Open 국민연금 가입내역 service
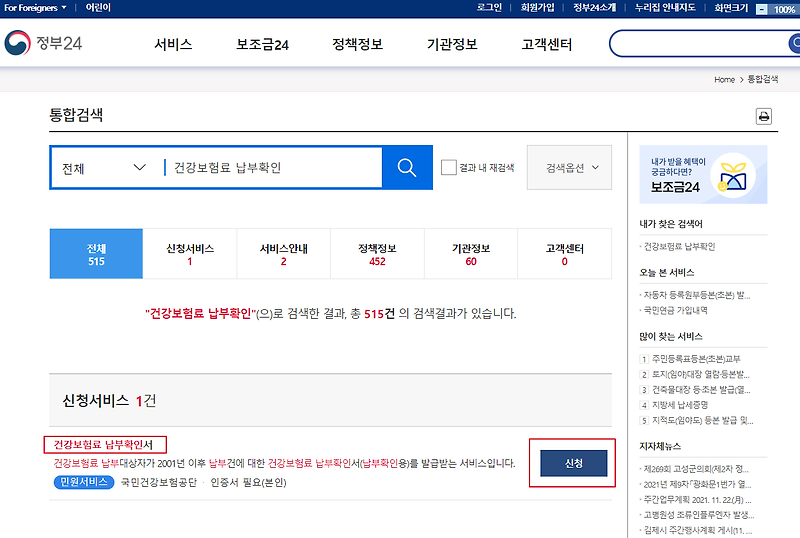 tap(676, 310)
